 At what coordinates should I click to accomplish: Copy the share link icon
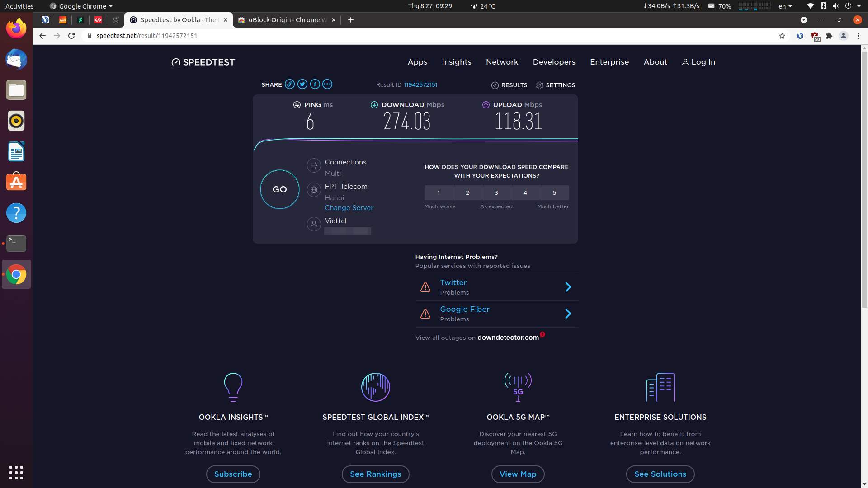290,84
